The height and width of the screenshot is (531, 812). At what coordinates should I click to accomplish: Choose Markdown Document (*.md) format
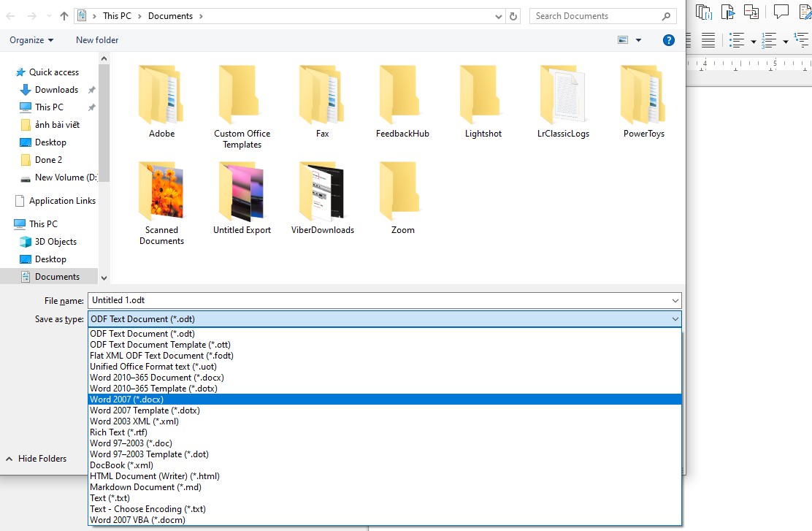coord(385,487)
